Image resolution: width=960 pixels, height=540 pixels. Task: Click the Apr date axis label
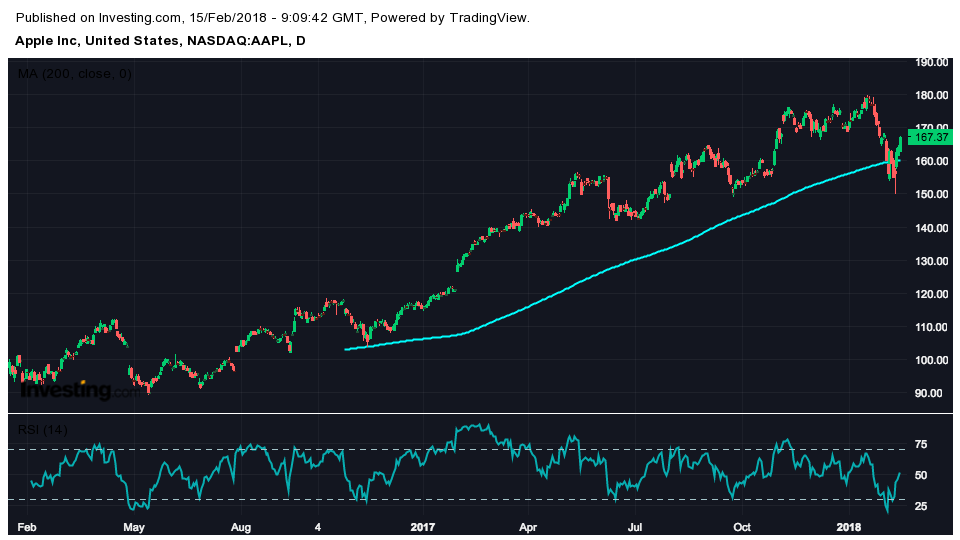point(528,527)
